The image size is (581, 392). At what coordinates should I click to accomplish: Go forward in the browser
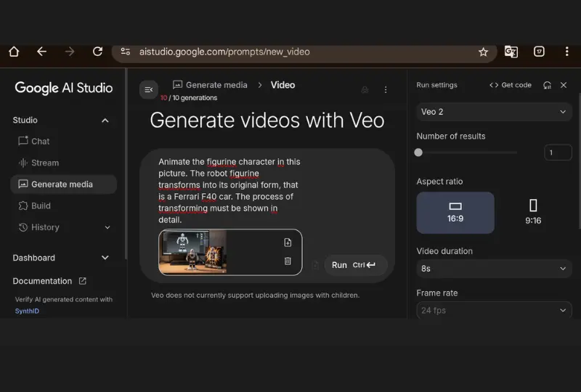[69, 52]
